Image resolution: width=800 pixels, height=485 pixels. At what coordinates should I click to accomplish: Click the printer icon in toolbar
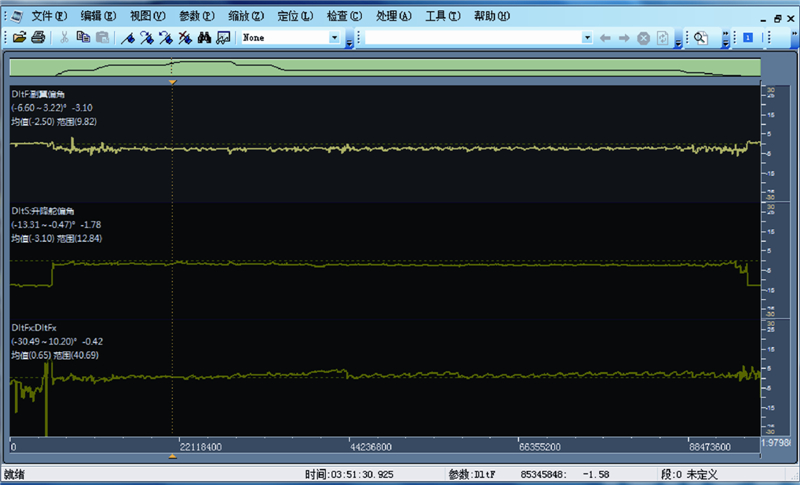tap(37, 37)
